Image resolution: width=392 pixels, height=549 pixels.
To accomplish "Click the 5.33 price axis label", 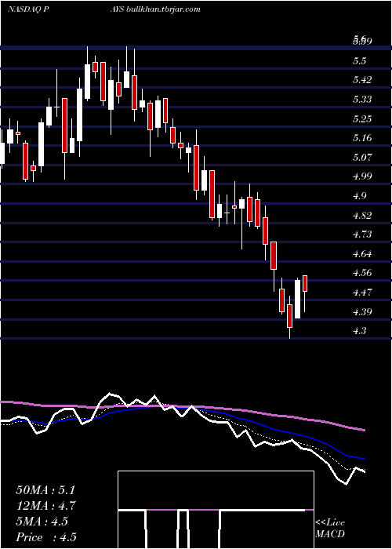I will [x=362, y=100].
